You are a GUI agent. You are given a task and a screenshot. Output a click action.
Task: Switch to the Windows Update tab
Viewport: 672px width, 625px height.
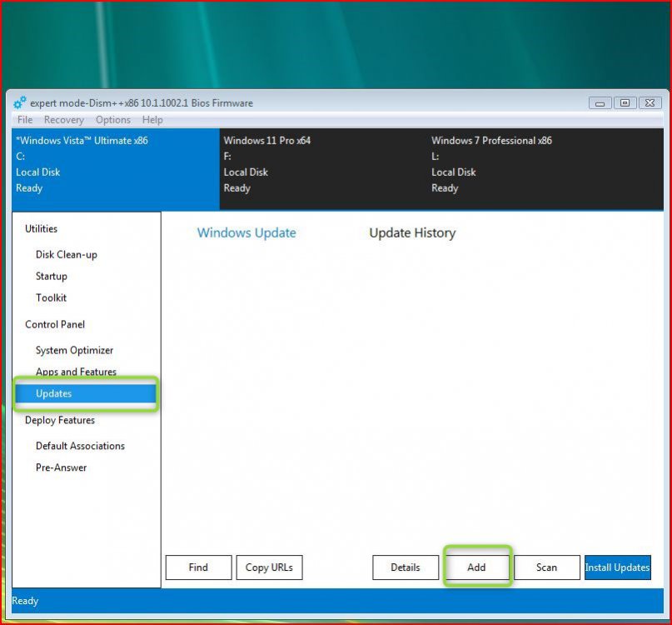point(246,233)
